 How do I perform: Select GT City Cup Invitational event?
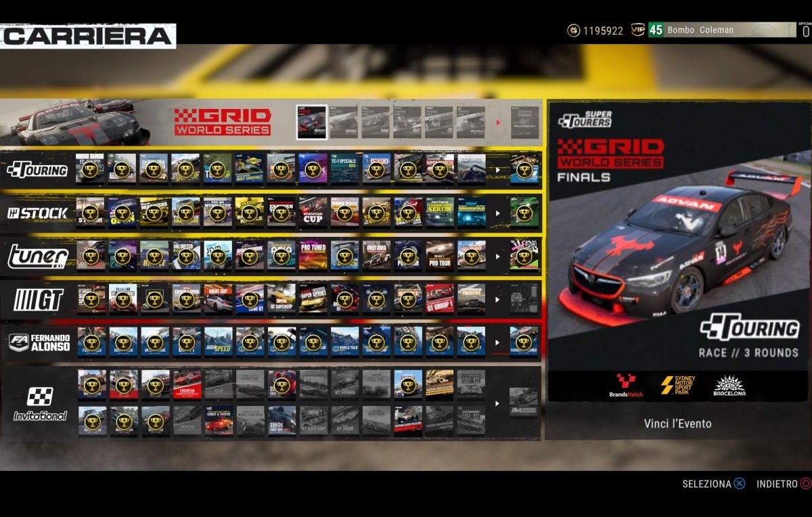pyautogui.click(x=313, y=420)
